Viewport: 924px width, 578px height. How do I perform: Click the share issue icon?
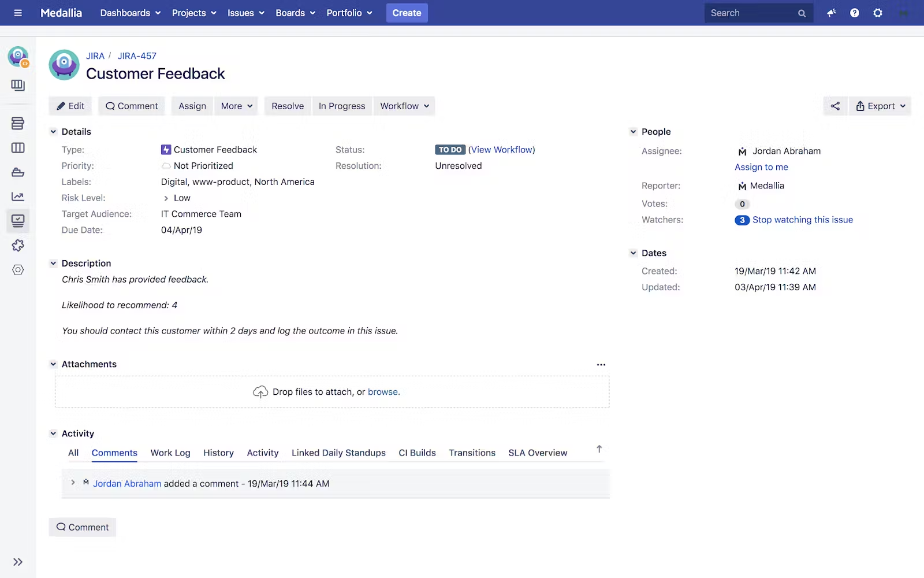(835, 106)
